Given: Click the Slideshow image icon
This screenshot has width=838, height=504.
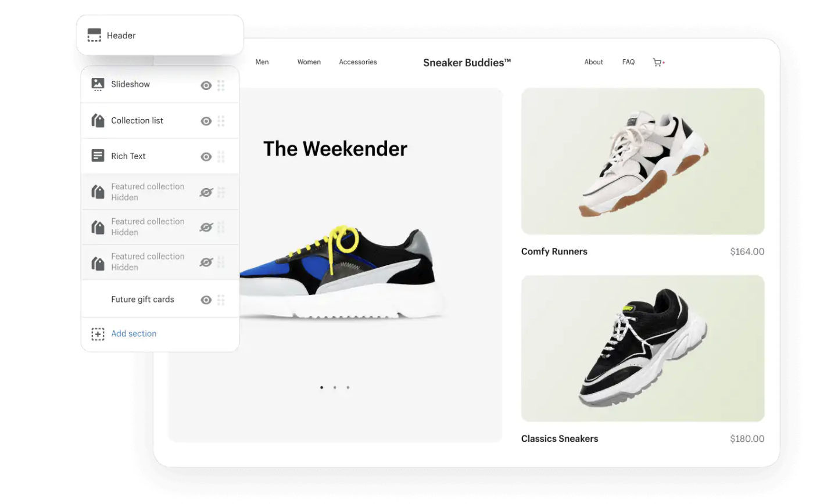Looking at the screenshot, I should (98, 84).
